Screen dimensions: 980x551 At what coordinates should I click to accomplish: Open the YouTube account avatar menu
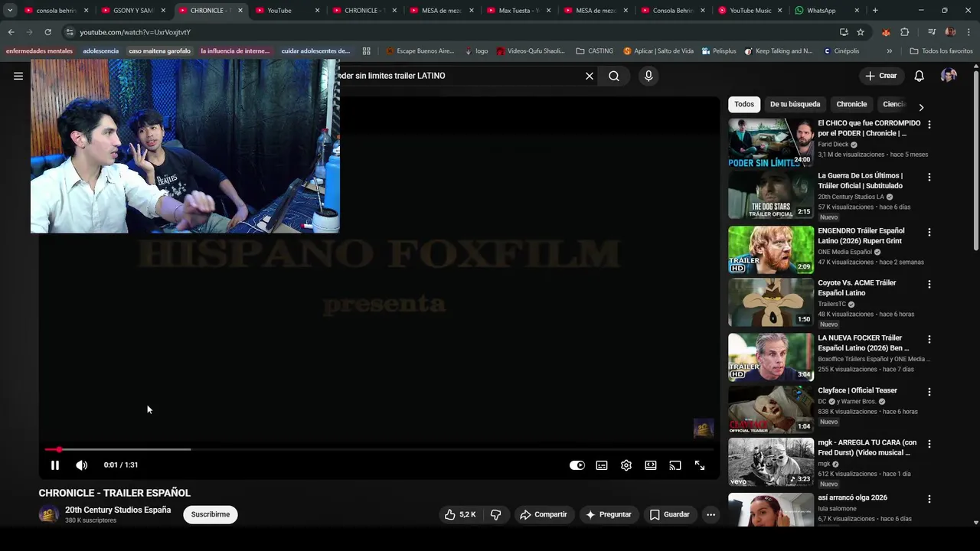coord(949,76)
